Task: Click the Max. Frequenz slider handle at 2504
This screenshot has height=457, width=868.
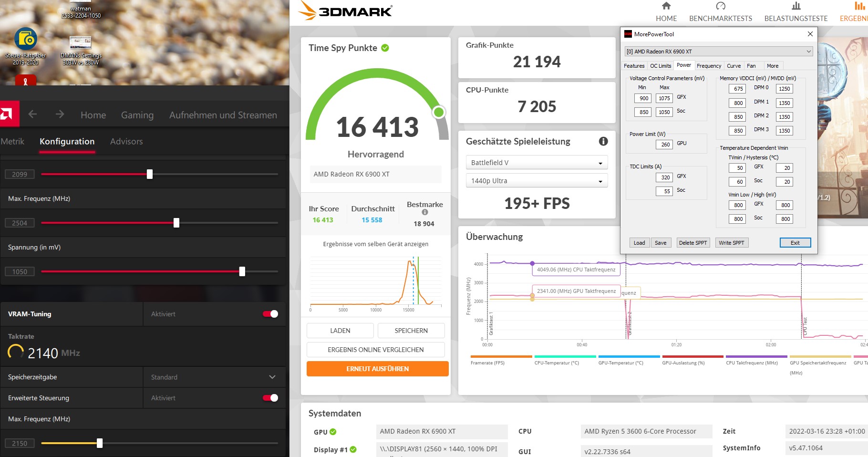Action: click(x=176, y=223)
